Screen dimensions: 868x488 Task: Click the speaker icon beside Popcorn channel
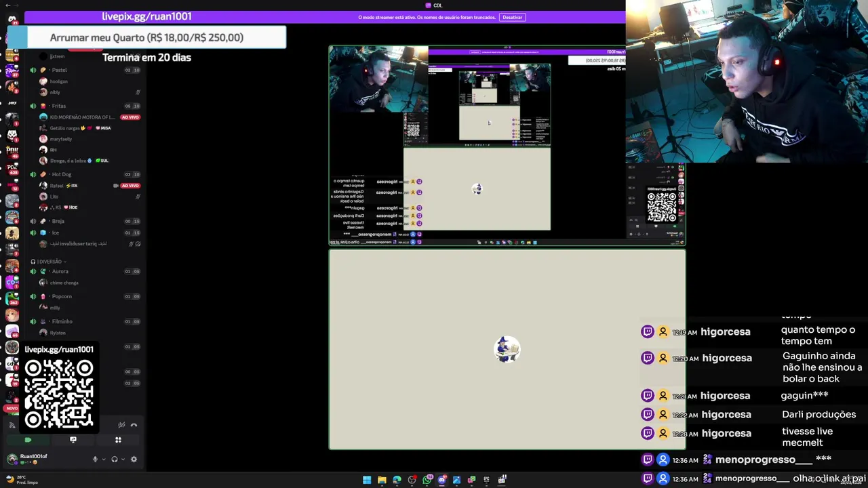pos(33,296)
